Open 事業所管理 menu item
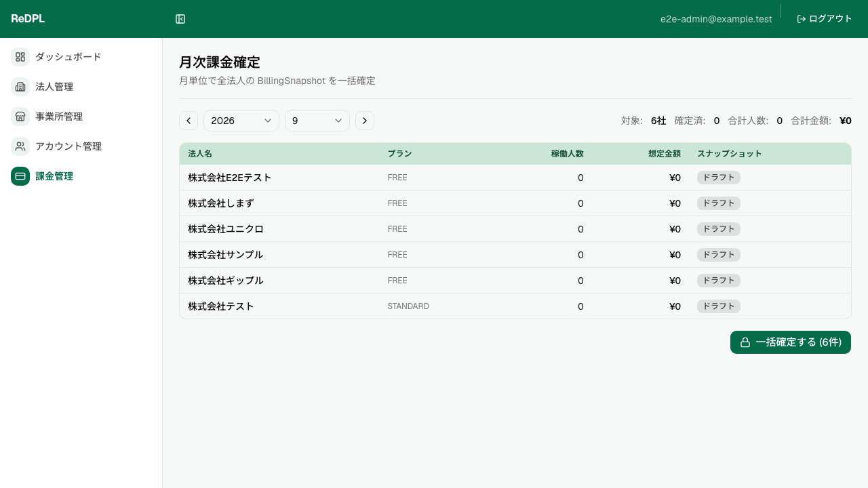The width and height of the screenshot is (868, 488). [81, 117]
